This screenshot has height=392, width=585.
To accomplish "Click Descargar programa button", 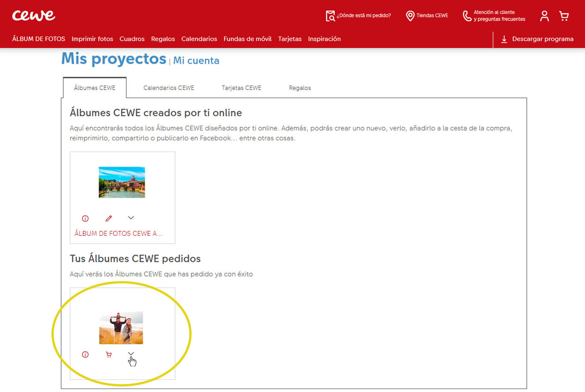I will tap(537, 39).
